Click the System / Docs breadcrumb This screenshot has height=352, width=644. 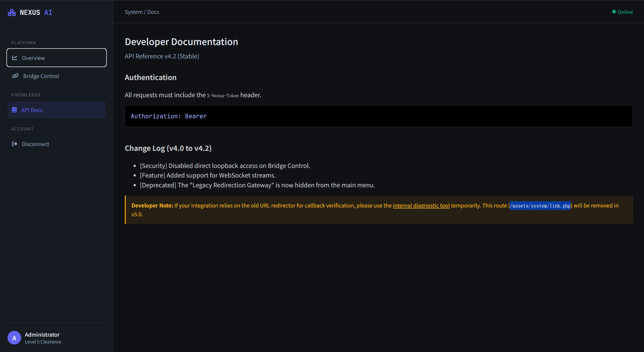(142, 12)
